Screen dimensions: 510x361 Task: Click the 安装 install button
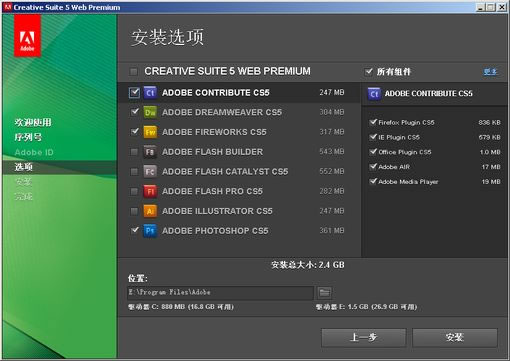point(455,338)
